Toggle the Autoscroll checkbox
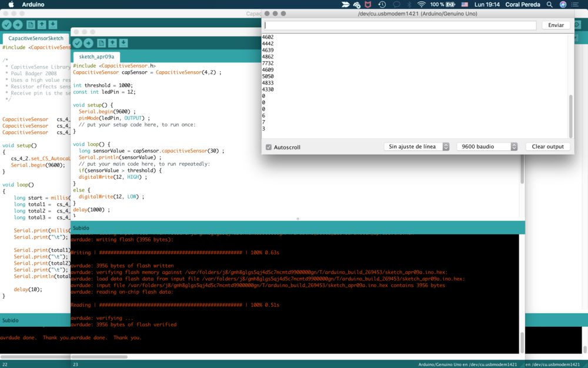Viewport: 588px width, 368px height. pos(269,147)
